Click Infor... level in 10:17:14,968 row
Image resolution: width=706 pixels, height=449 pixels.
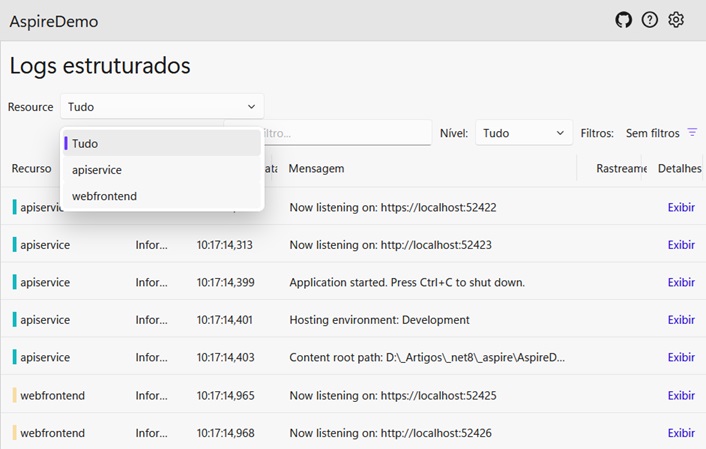(x=151, y=432)
